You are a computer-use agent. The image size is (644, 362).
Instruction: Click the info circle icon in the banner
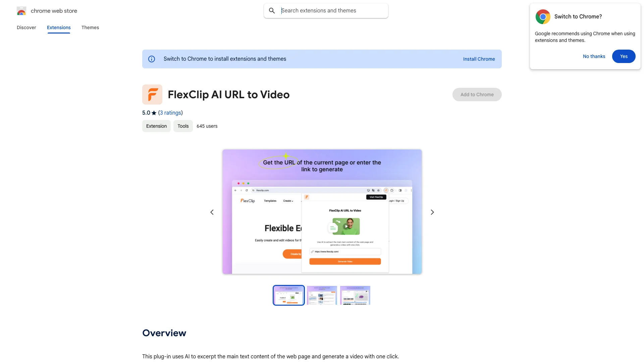pyautogui.click(x=152, y=59)
